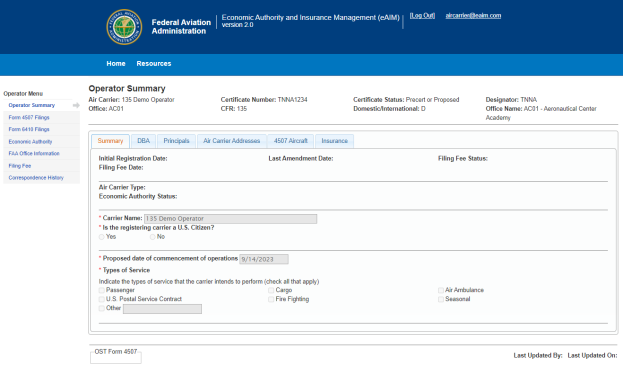This screenshot has height=366, width=623.
Task: Click the Certificate Number TNNA1234 text
Action: [x=264, y=99]
